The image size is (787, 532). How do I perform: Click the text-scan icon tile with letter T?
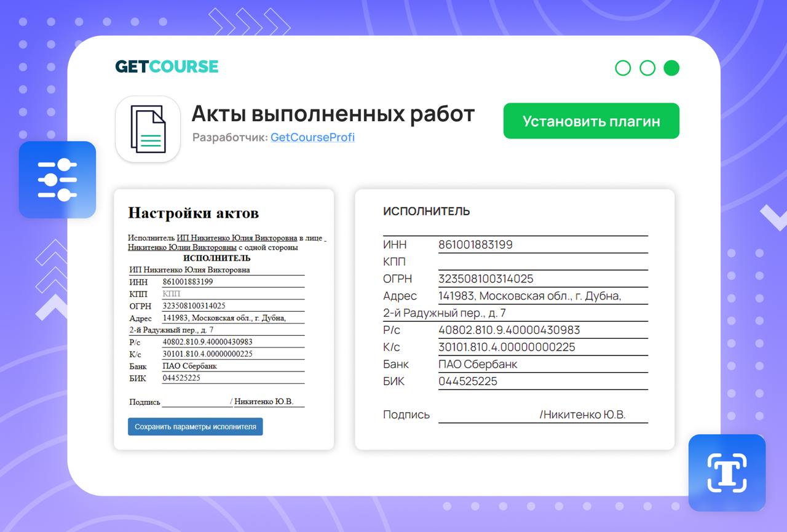[x=727, y=473]
